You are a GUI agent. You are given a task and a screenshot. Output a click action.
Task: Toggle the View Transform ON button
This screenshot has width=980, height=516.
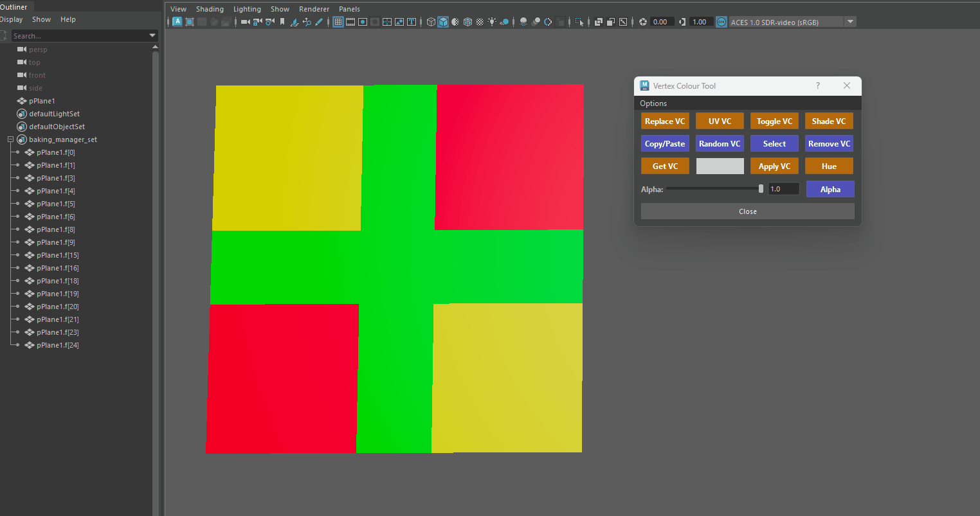point(721,22)
